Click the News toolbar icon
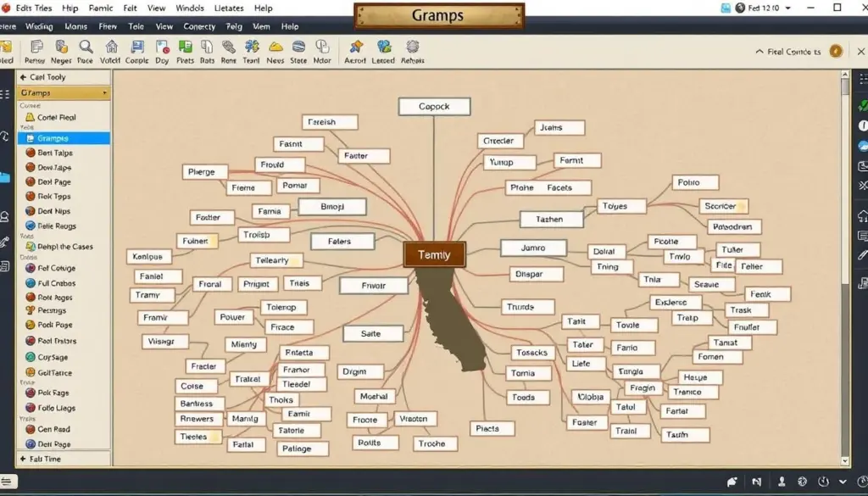Screen dimensions: 868x496 [275, 47]
